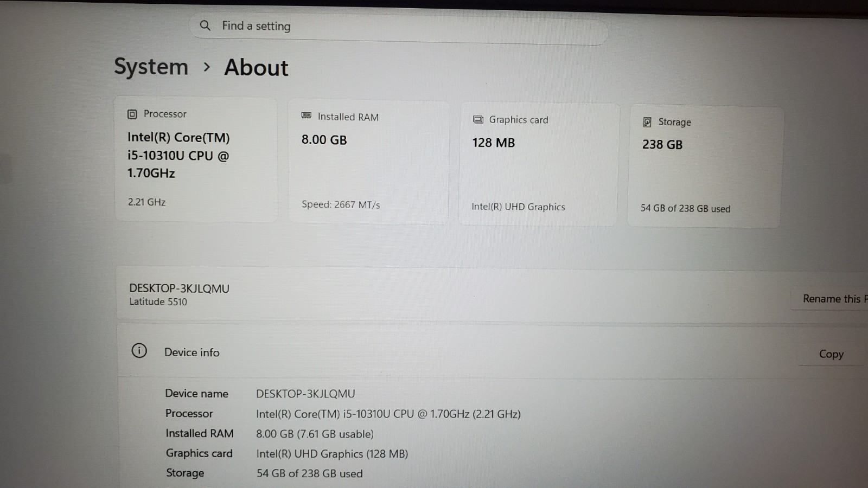868x488 pixels.
Task: Collapse the Device info section header
Action: tap(493, 351)
